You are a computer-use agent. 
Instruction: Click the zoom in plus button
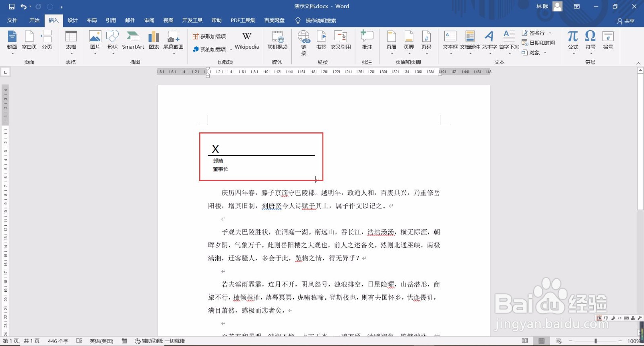pos(620,341)
